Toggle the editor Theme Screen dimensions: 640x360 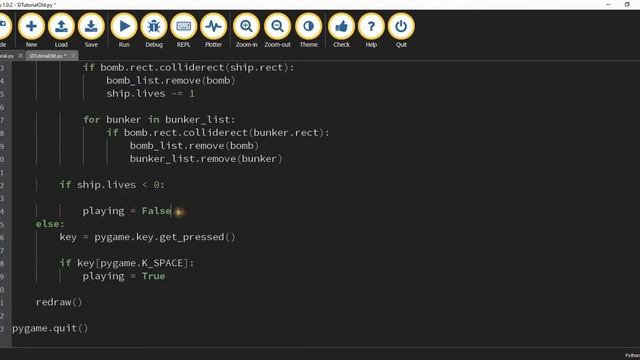(309, 30)
